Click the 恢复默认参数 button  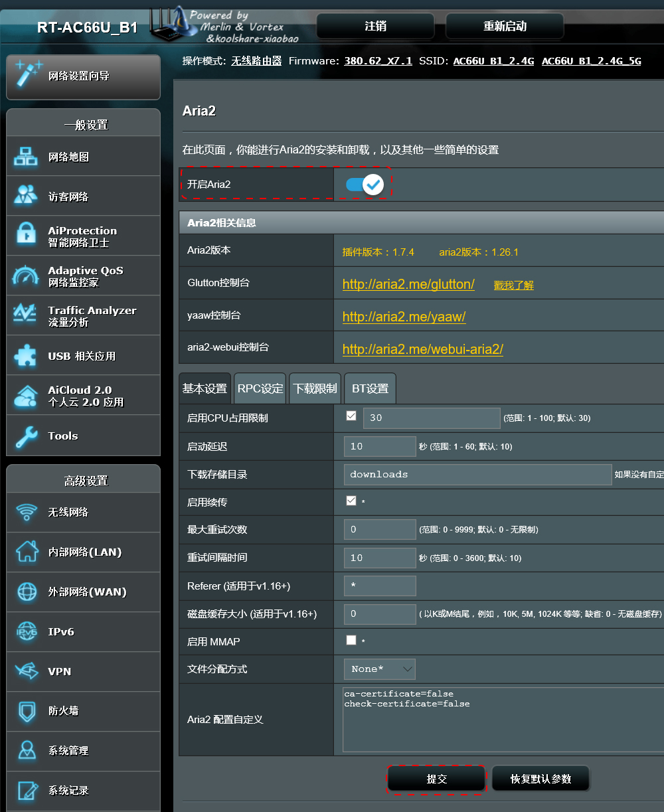point(540,779)
